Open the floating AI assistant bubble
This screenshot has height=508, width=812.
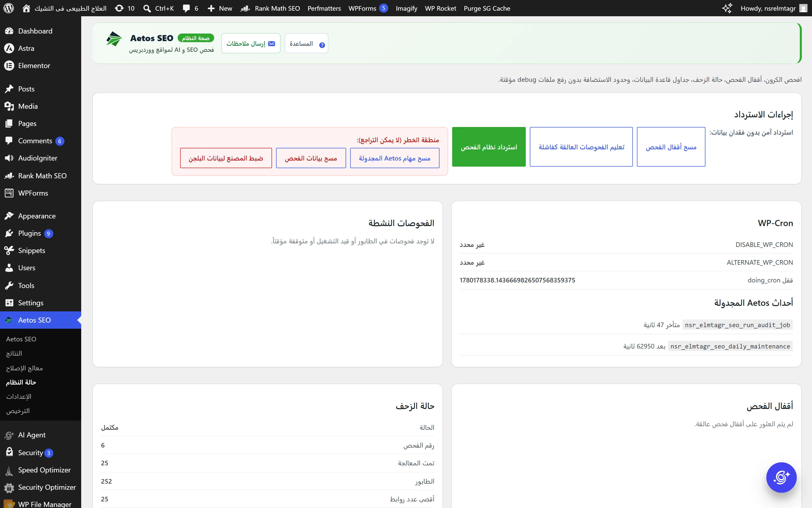(x=781, y=478)
